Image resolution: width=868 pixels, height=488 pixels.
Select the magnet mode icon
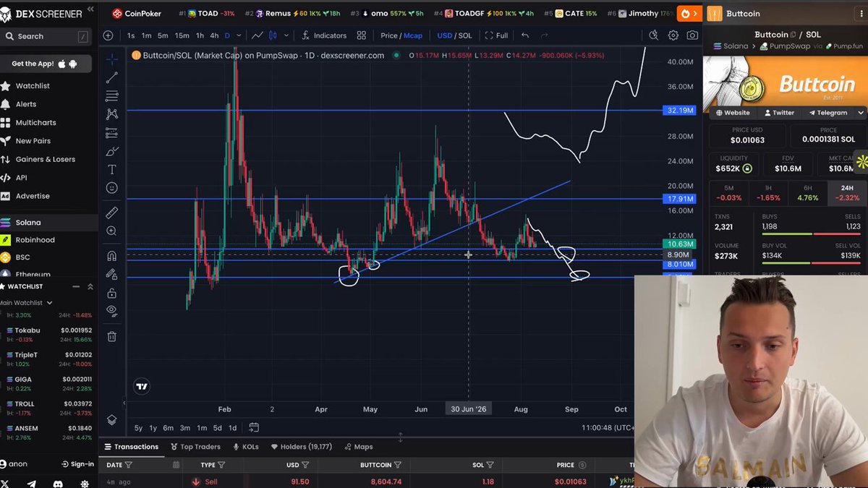pos(112,256)
